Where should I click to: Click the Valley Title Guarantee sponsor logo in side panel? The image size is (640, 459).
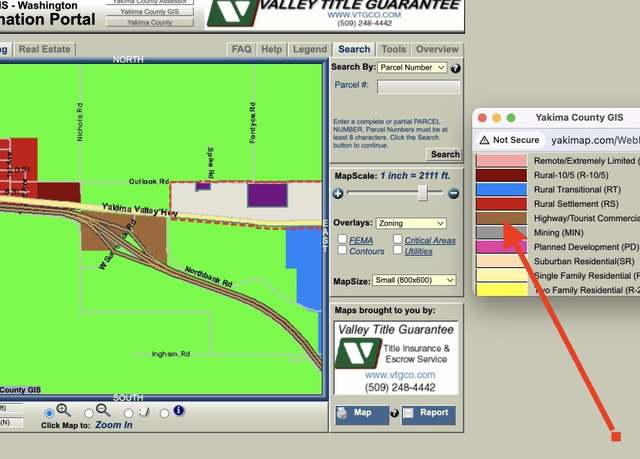pyautogui.click(x=358, y=353)
